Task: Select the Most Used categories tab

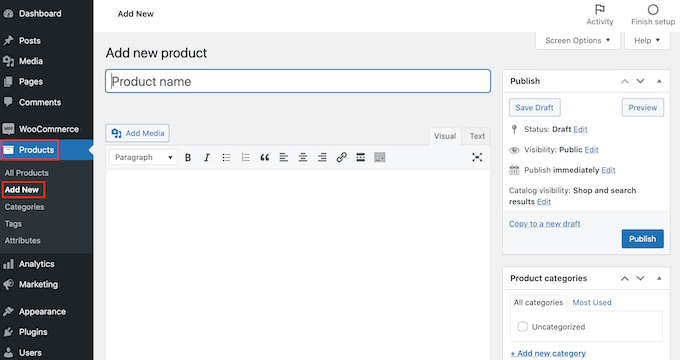Action: (x=592, y=302)
